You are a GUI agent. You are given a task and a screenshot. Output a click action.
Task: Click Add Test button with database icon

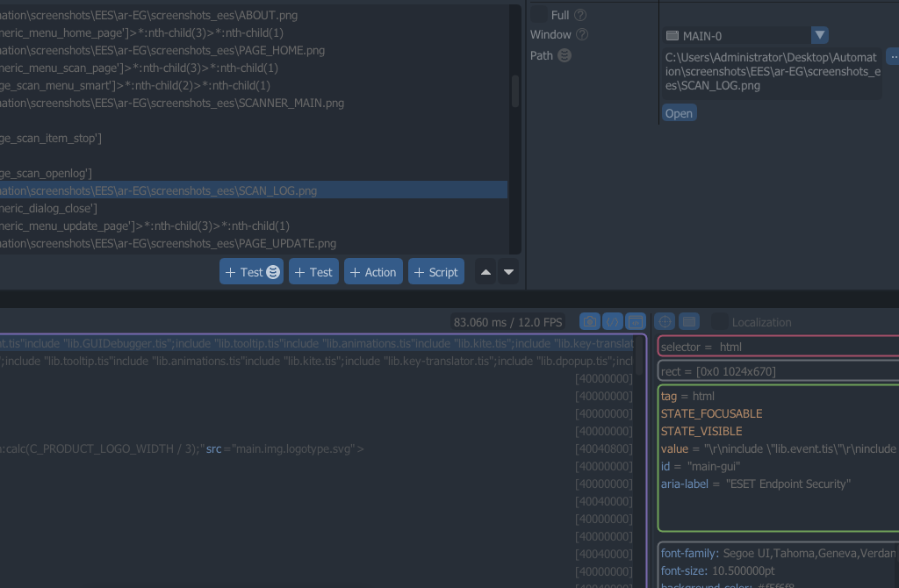pyautogui.click(x=251, y=272)
